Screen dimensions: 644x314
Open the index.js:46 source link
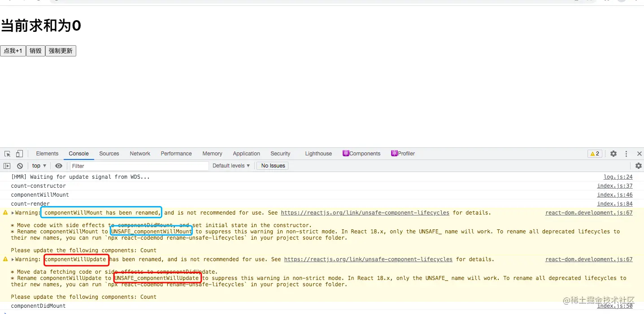coord(615,195)
